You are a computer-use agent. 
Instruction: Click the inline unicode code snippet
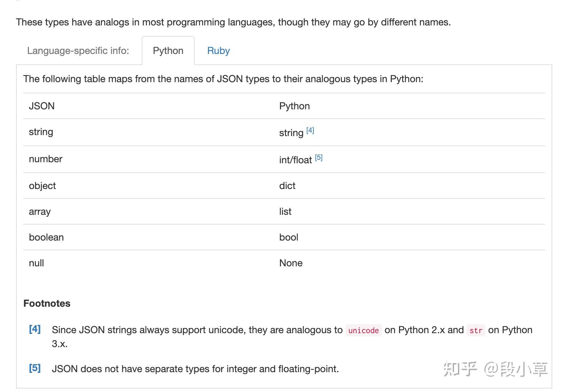tap(363, 330)
